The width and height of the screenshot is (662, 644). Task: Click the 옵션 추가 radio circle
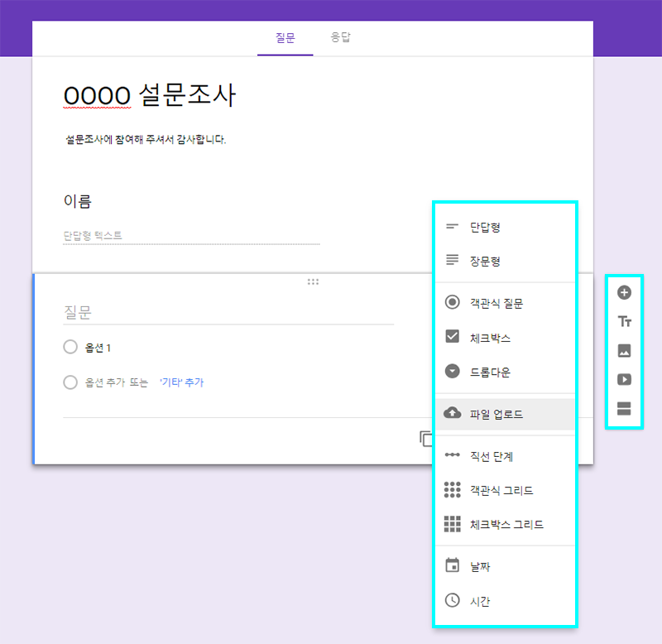(70, 382)
